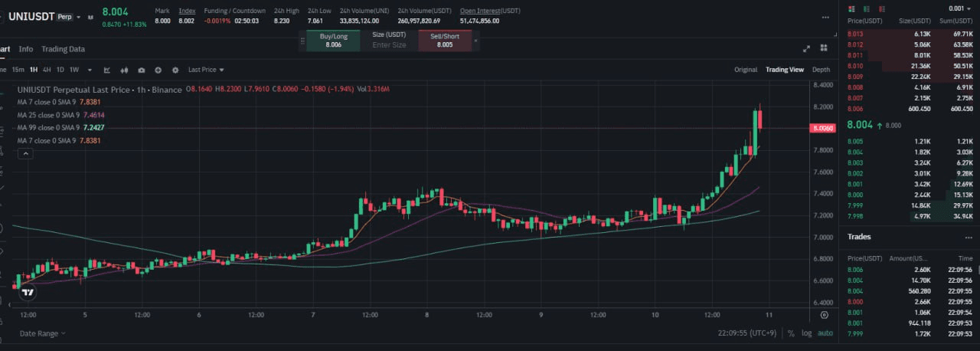The width and height of the screenshot is (980, 351).
Task: Show sell-only order book view icon
Action: coord(882,9)
